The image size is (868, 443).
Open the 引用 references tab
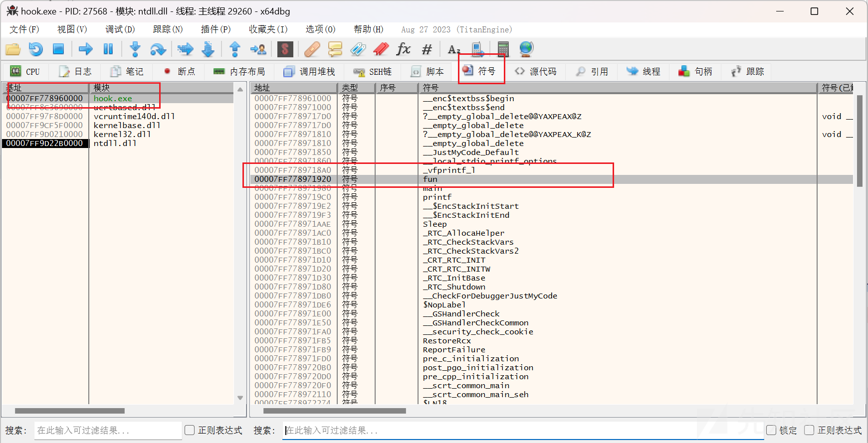pyautogui.click(x=592, y=71)
